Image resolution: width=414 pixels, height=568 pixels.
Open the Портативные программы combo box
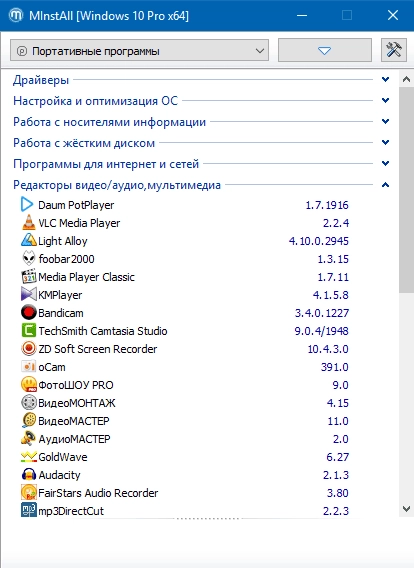[x=139, y=51]
